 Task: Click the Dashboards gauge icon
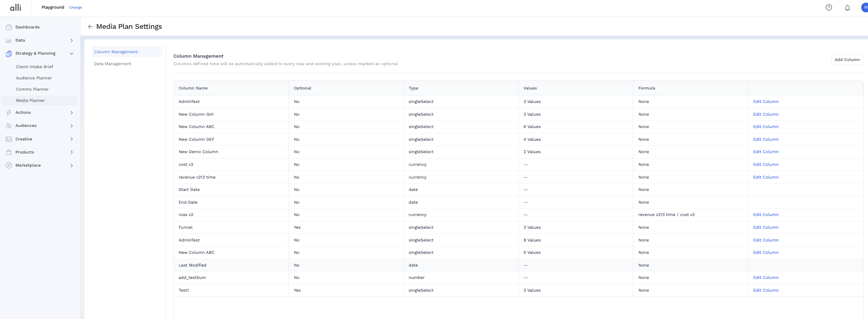(9, 27)
